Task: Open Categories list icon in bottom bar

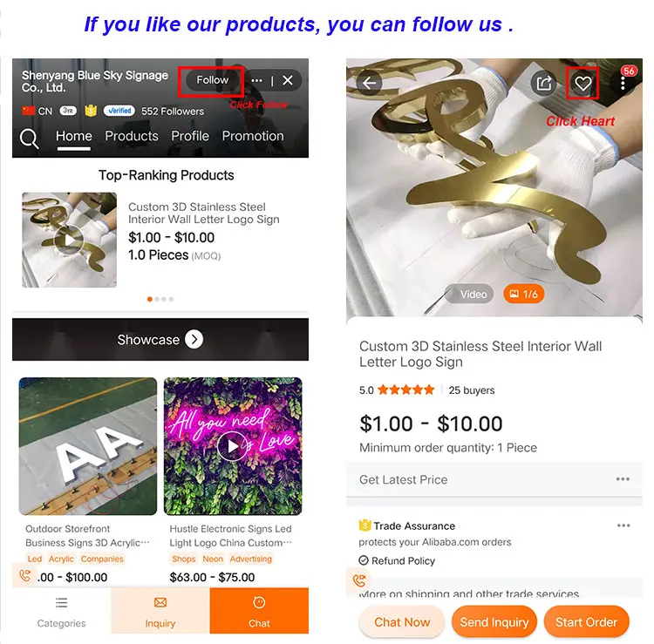Action: (x=61, y=603)
